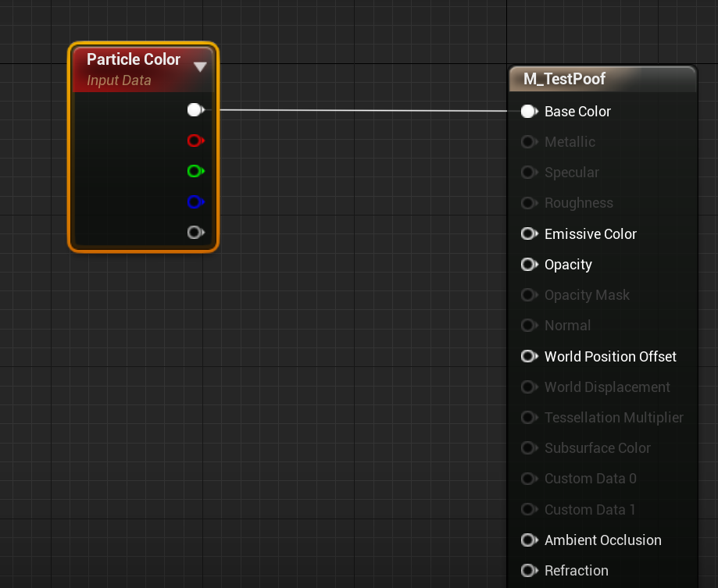Viewport: 718px width, 588px height.
Task: Collapse the Particle Color node with its arrow
Action: click(200, 67)
